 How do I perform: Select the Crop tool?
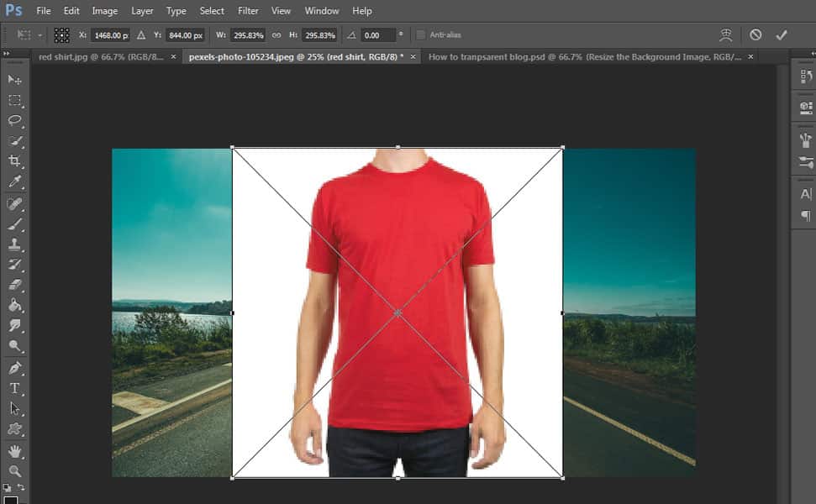(x=13, y=160)
